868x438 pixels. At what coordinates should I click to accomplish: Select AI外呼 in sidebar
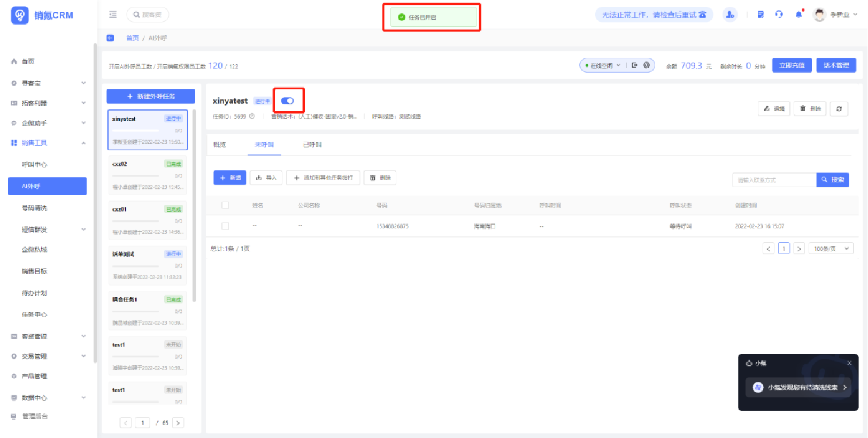[x=47, y=186]
